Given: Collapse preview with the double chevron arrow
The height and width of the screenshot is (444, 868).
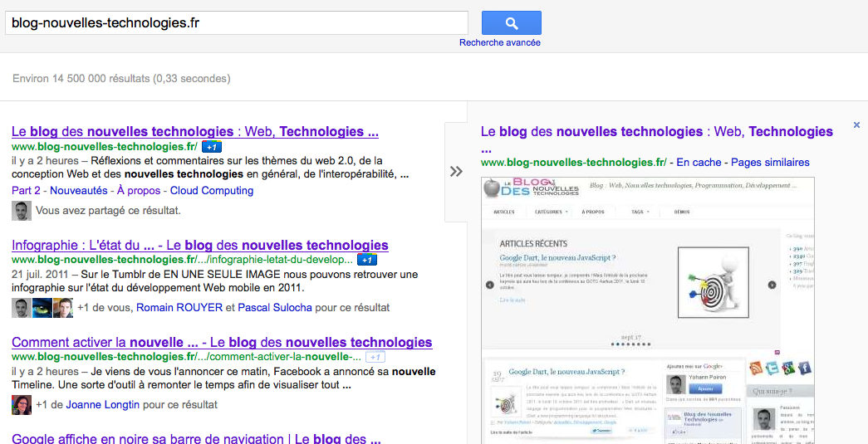Looking at the screenshot, I should click(456, 172).
